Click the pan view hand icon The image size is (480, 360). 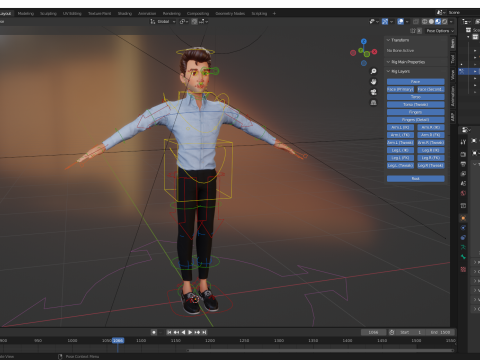374,82
